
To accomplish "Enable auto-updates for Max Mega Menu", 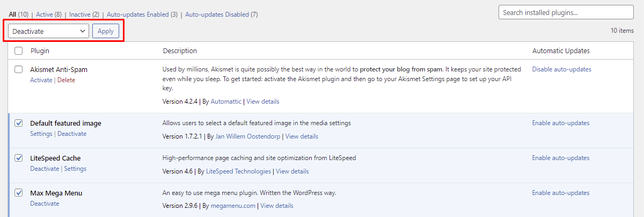I will pos(560,193).
